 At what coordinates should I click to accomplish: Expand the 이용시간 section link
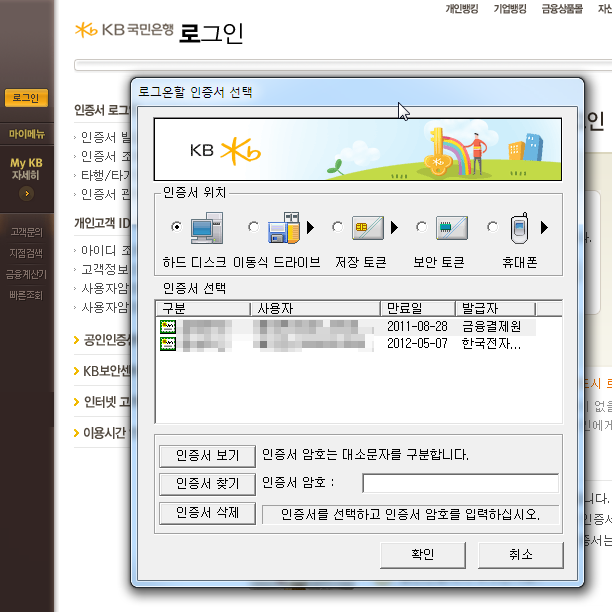tap(100, 432)
